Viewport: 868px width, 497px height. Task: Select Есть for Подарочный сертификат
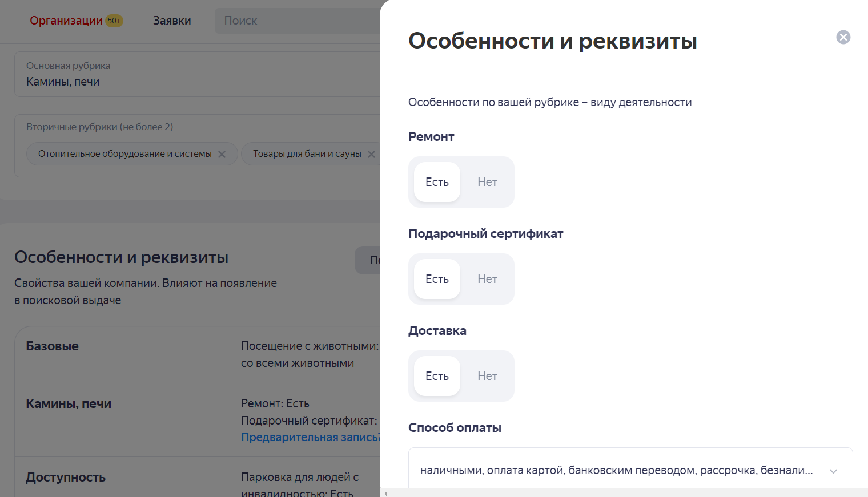[437, 279]
